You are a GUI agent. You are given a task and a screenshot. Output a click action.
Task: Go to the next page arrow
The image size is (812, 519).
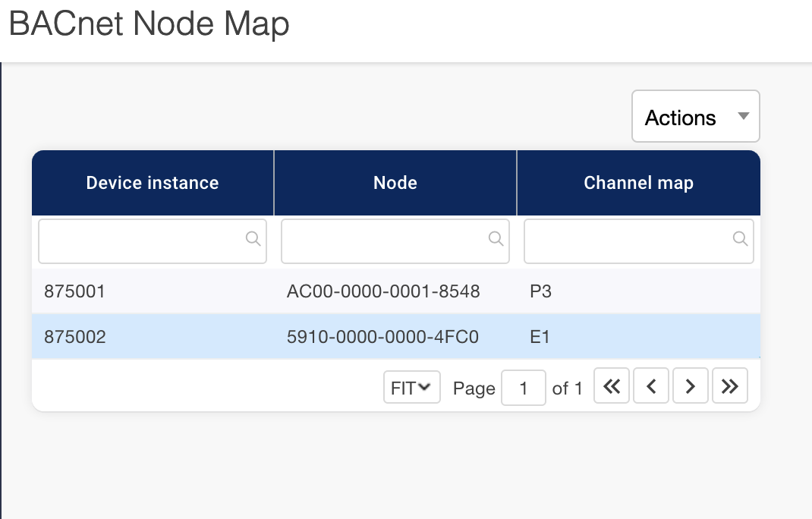click(690, 387)
